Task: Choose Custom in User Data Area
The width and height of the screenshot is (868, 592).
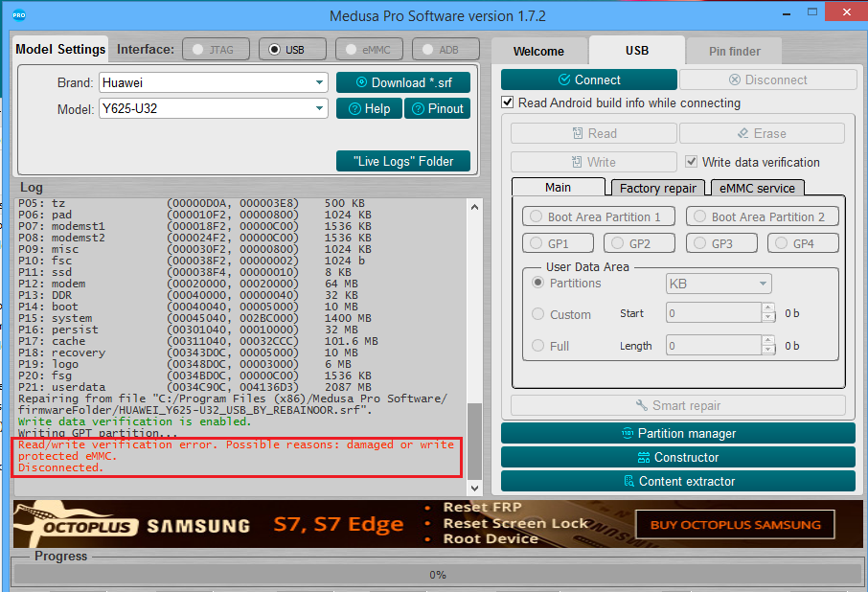Action: click(537, 313)
